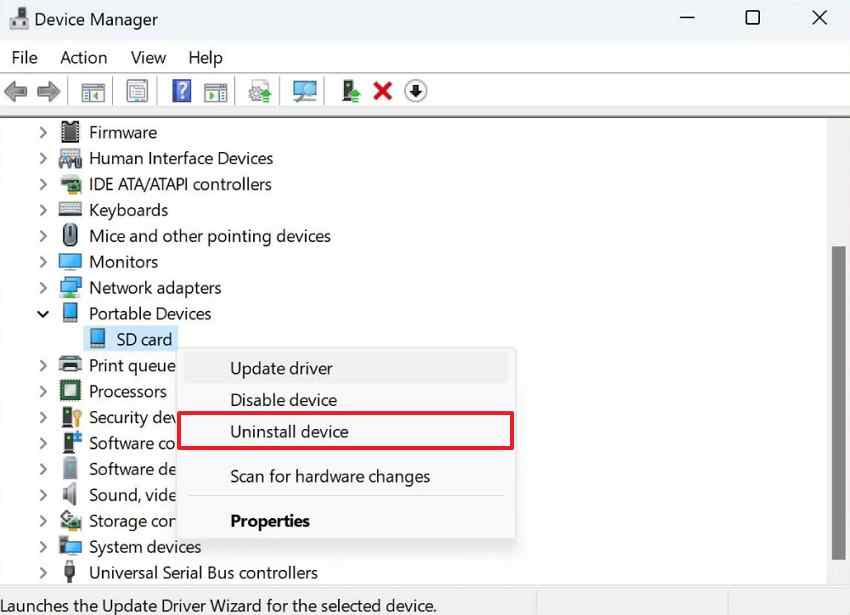Image resolution: width=850 pixels, height=615 pixels.
Task: Open the File menu
Action: click(x=25, y=57)
